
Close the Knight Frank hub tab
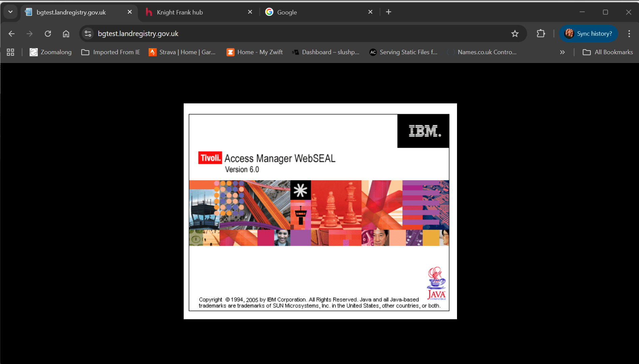click(250, 12)
